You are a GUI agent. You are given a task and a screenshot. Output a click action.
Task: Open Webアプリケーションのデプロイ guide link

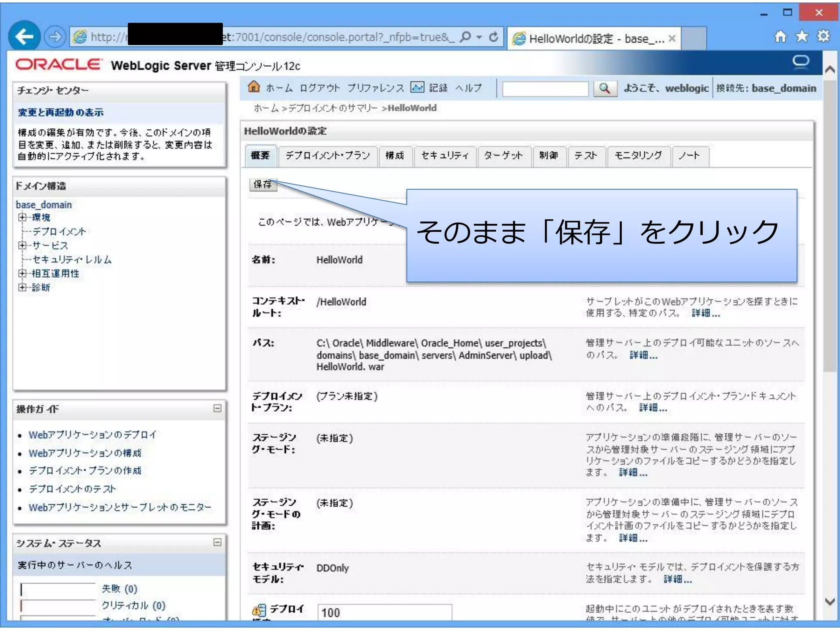click(x=93, y=435)
